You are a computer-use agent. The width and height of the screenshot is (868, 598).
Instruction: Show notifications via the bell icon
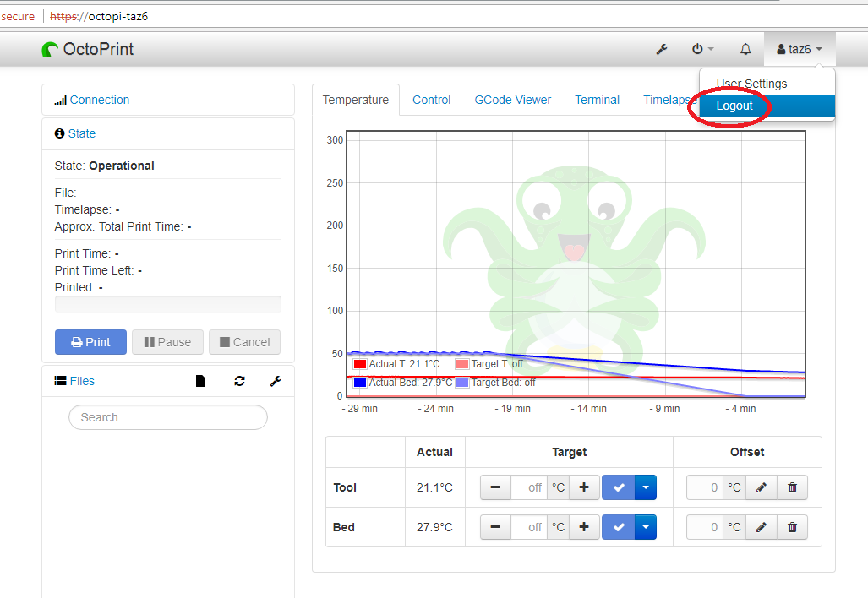pos(745,49)
